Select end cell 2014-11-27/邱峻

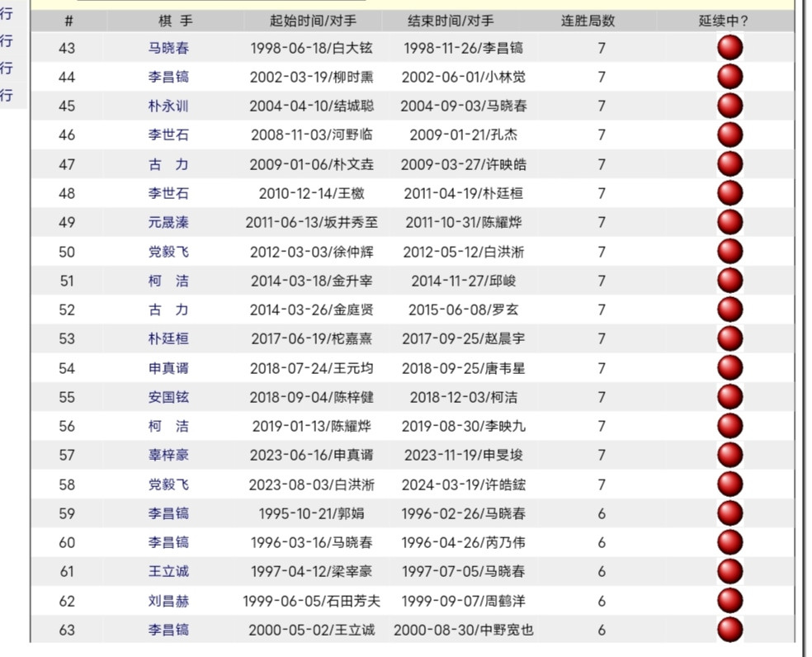click(x=464, y=281)
